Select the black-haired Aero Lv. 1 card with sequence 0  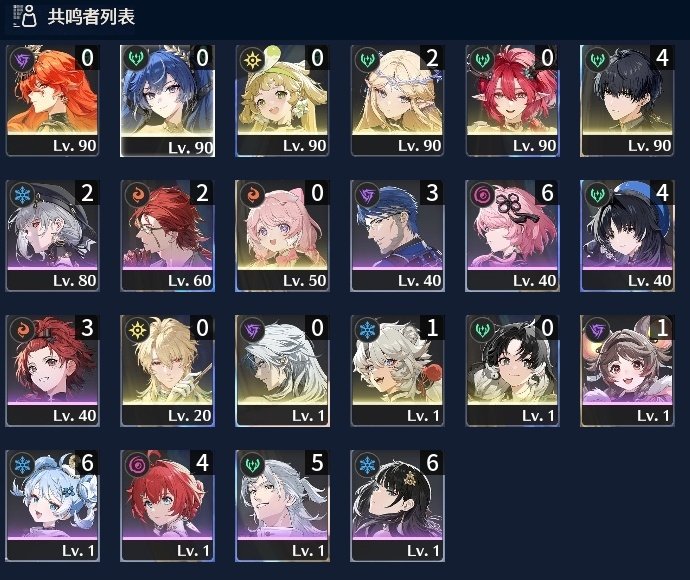click(512, 371)
